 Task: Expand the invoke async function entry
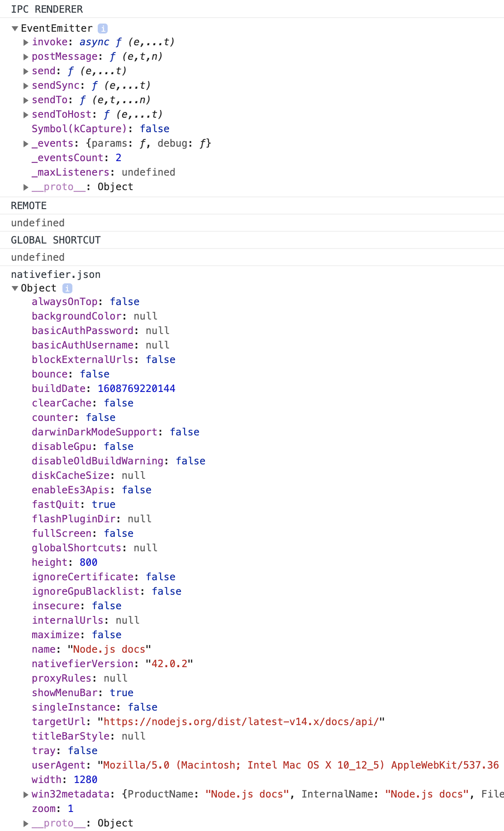[26, 43]
